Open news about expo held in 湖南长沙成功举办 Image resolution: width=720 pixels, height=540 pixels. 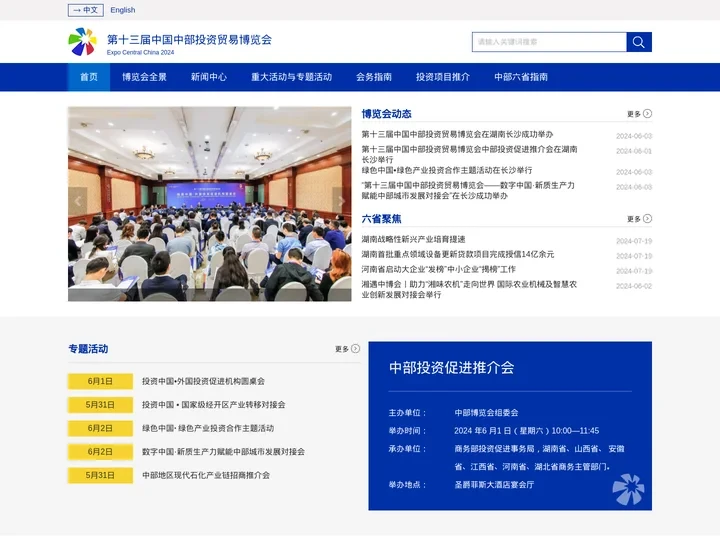point(457,135)
